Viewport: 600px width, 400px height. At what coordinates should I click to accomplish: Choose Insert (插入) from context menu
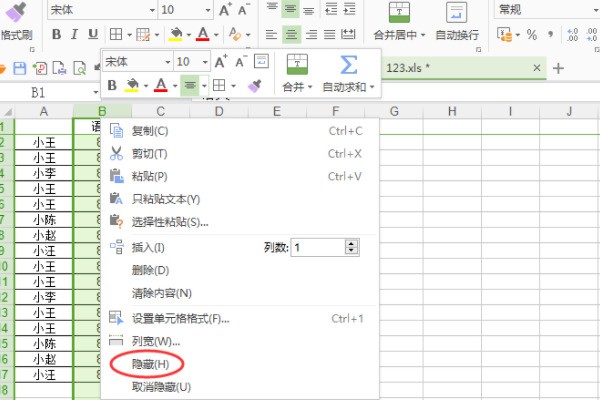(148, 248)
